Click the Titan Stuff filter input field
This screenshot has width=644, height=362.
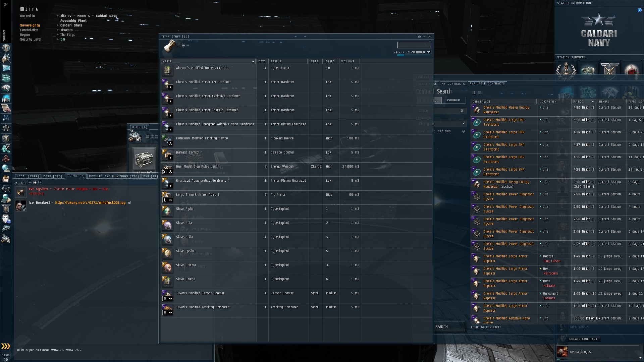[414, 45]
